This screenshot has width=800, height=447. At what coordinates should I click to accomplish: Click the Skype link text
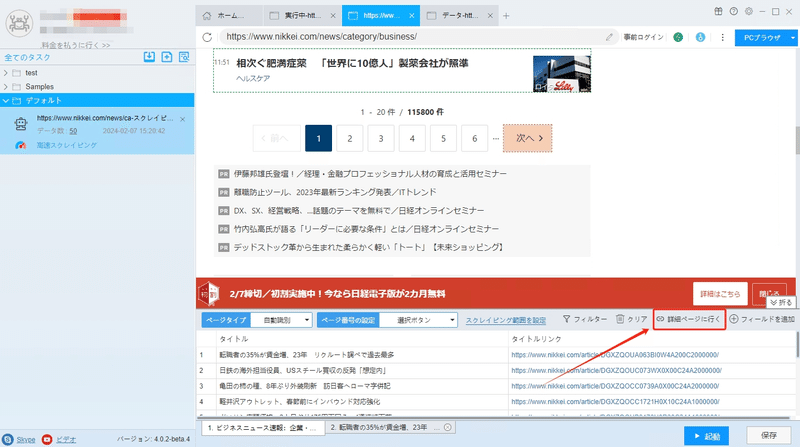[26, 439]
